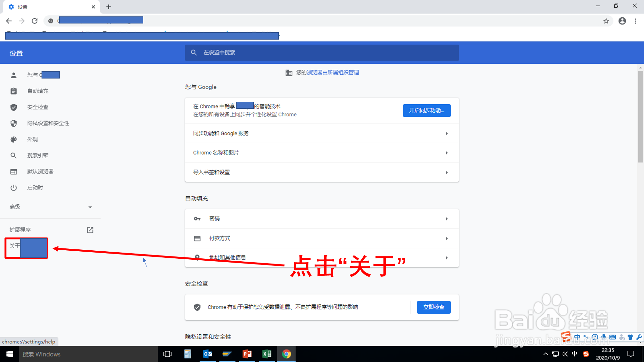Open new tab with plus icon
Image resolution: width=644 pixels, height=362 pixels.
[x=109, y=7]
